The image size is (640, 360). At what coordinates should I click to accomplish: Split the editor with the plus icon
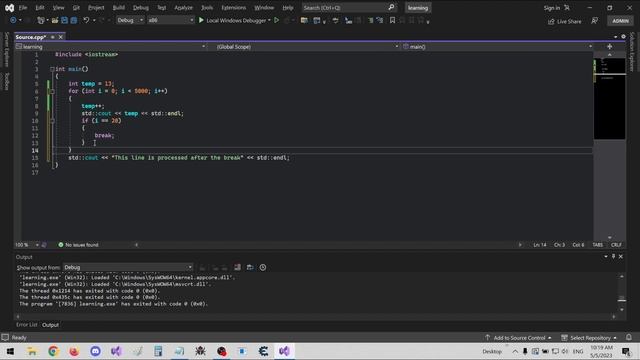[609, 47]
